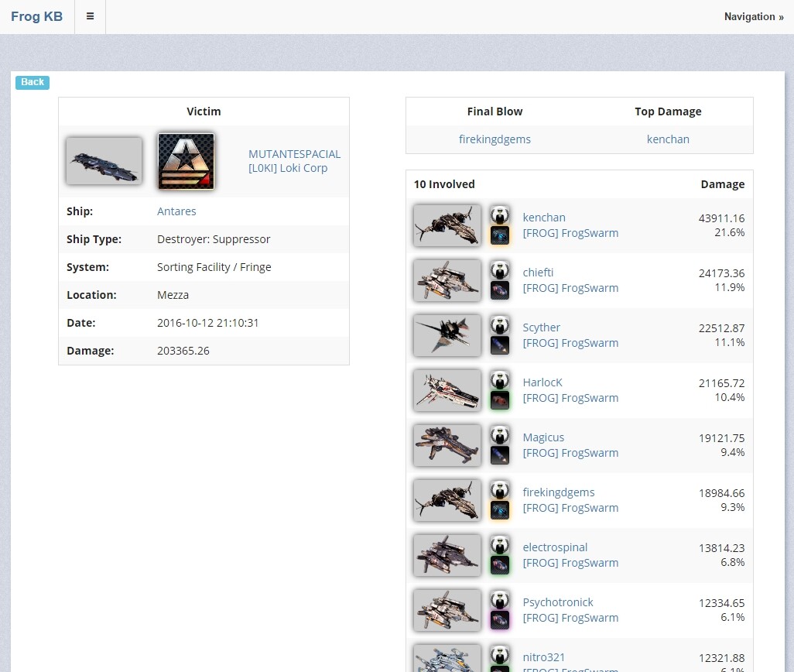Open MUTANTESPACIAL pilot profile link
794x672 pixels.
tap(294, 154)
